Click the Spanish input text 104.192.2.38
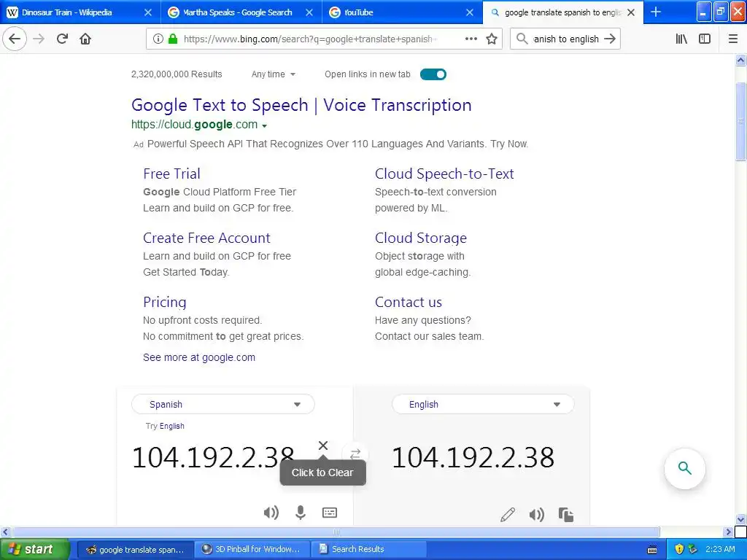 click(x=212, y=457)
